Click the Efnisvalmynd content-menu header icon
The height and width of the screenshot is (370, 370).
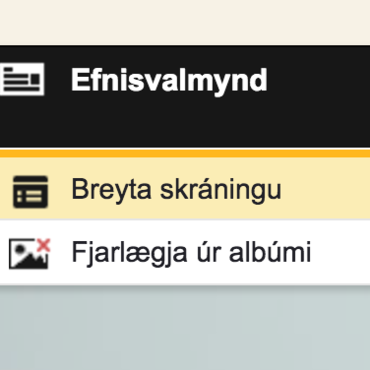22,79
